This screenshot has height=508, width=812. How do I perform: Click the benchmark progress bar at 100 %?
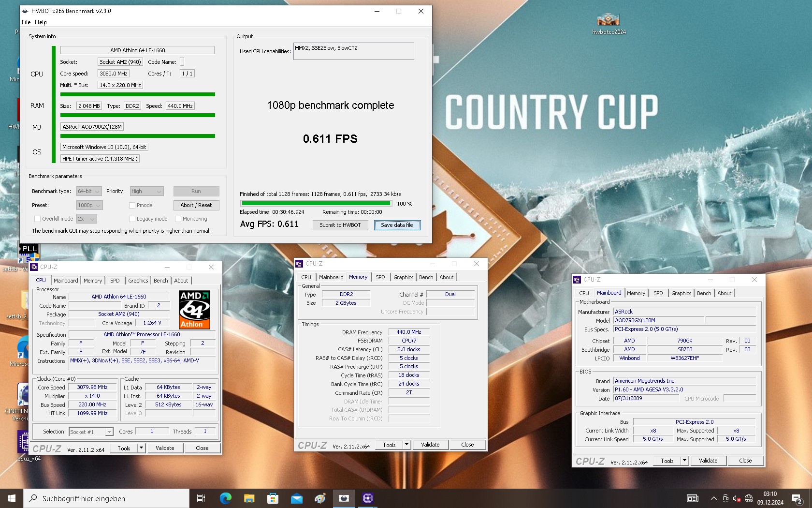317,204
